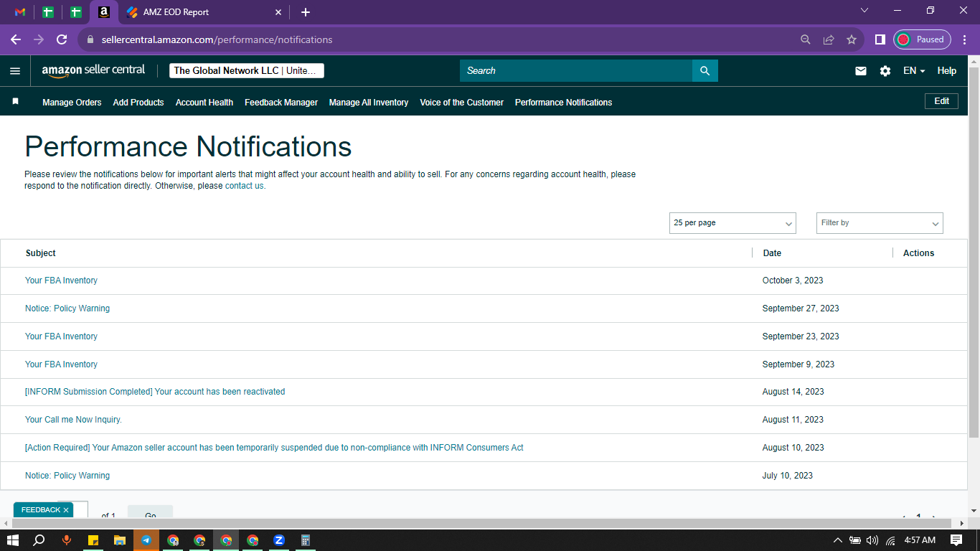Open Manage Orders in the favorites bar

(72, 103)
